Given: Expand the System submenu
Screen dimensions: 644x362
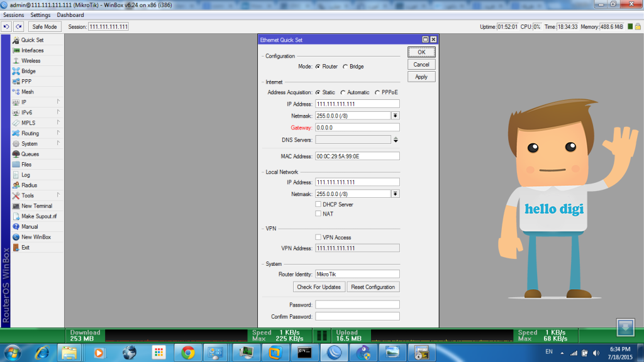Looking at the screenshot, I should pos(58,143).
